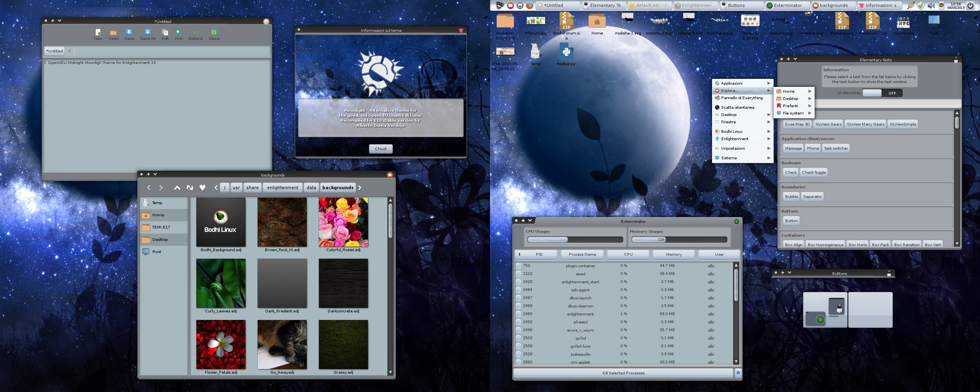Click the Check Toggle test button
Viewport: 980px width, 392px height.
pyautogui.click(x=814, y=172)
